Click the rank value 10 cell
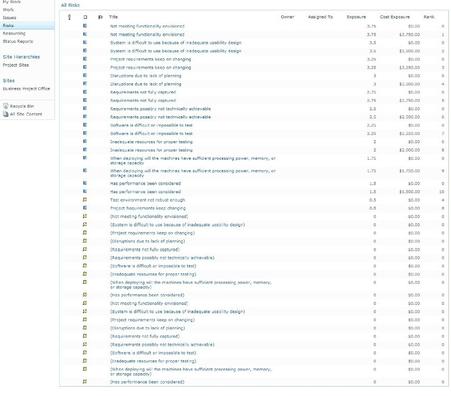The width and height of the screenshot is (451, 396). pos(442,192)
